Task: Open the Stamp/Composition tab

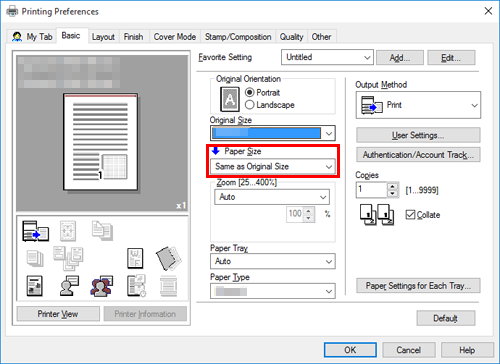Action: click(238, 37)
